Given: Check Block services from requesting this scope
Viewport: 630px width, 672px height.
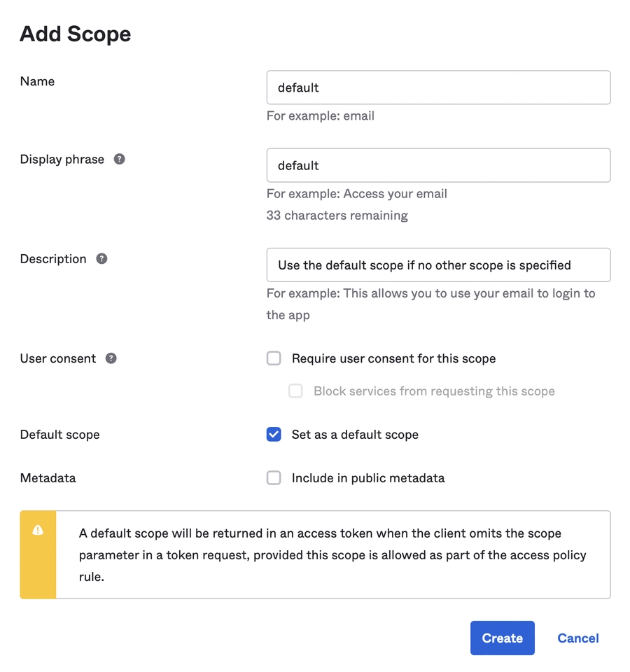Looking at the screenshot, I should tap(295, 391).
